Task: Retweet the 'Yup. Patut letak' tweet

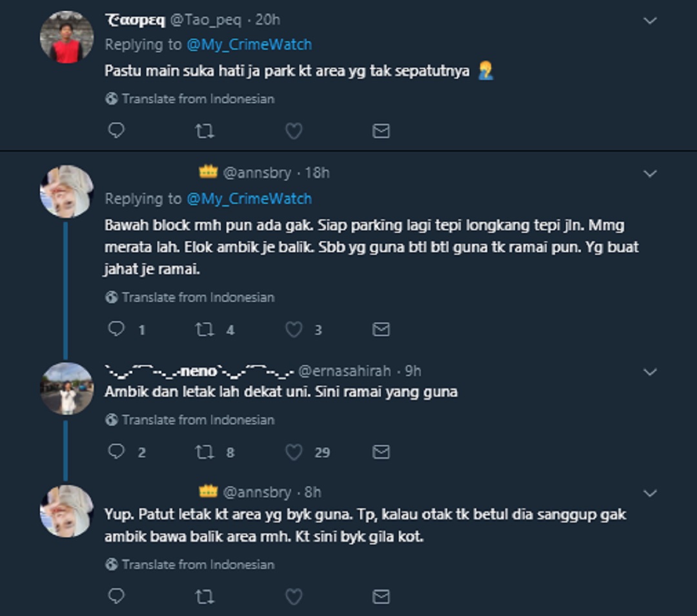Action: click(205, 597)
